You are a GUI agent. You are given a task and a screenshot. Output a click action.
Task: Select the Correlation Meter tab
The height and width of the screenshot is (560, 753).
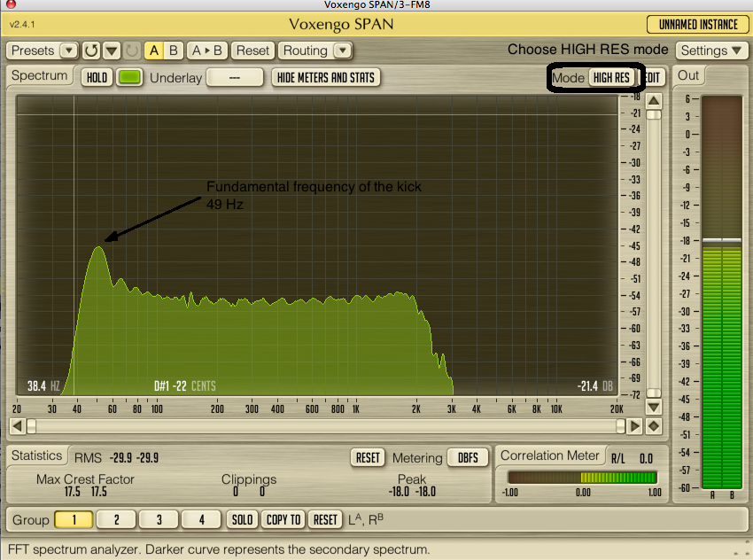[550, 455]
